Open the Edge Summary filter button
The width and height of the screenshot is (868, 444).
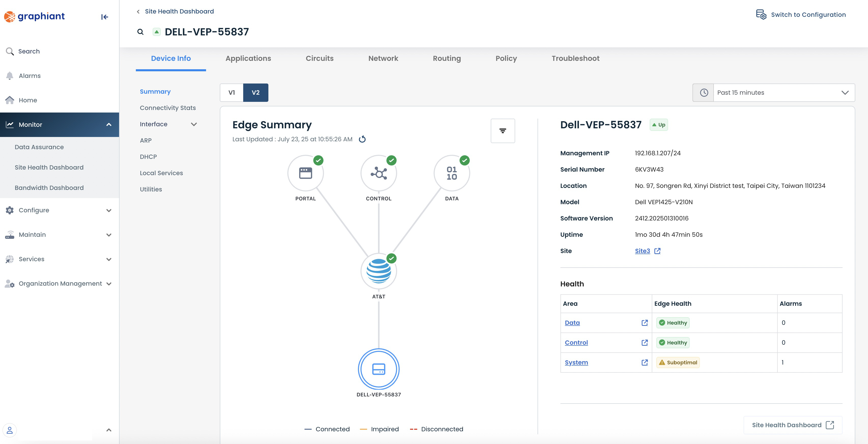tap(503, 131)
